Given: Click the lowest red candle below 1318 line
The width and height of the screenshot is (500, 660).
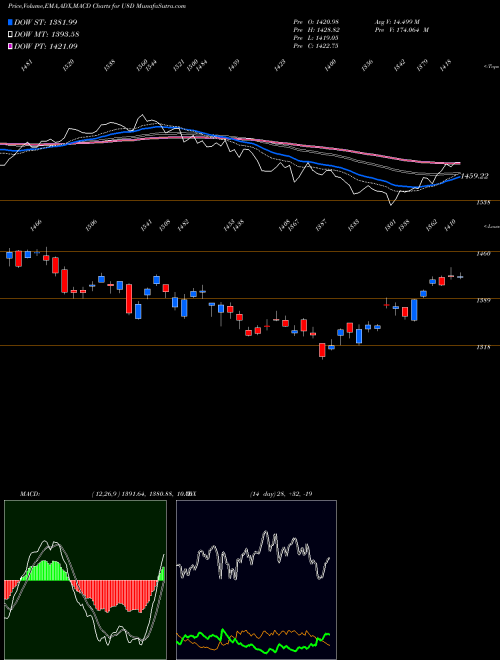Looking at the screenshot, I should [322, 350].
